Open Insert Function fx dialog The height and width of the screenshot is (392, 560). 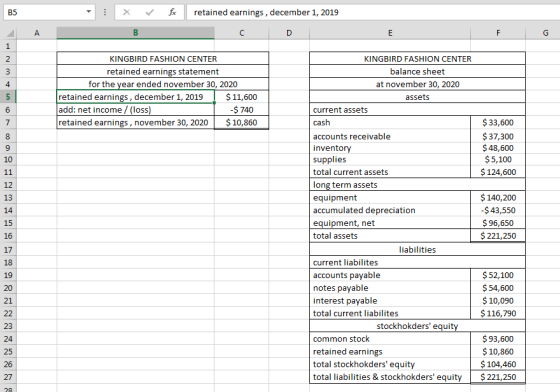click(x=172, y=12)
